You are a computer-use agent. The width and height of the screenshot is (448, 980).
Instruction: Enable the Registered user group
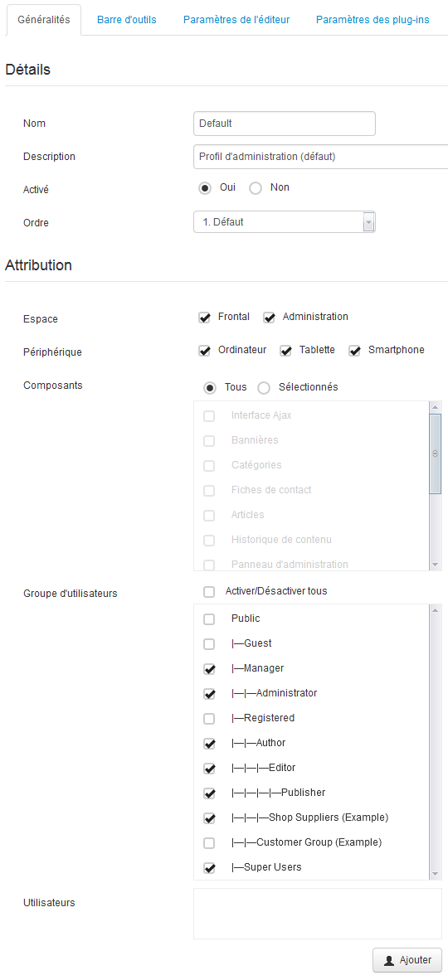click(x=210, y=719)
